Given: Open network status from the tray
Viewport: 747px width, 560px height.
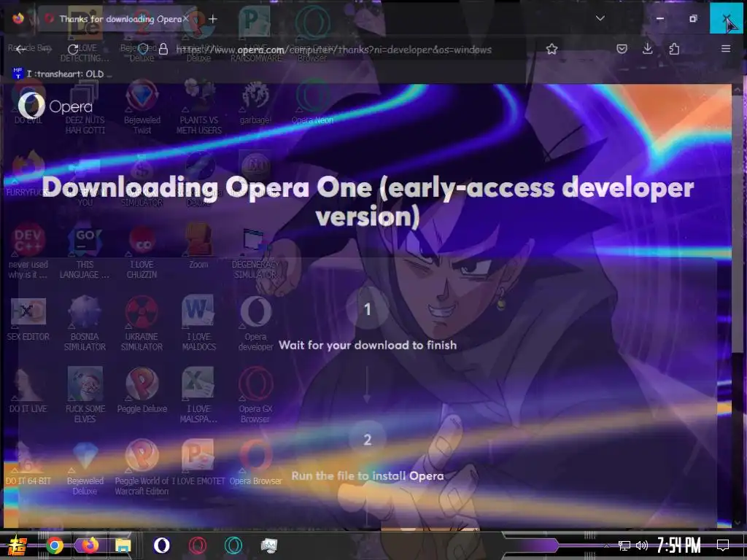Looking at the screenshot, I should tap(624, 545).
